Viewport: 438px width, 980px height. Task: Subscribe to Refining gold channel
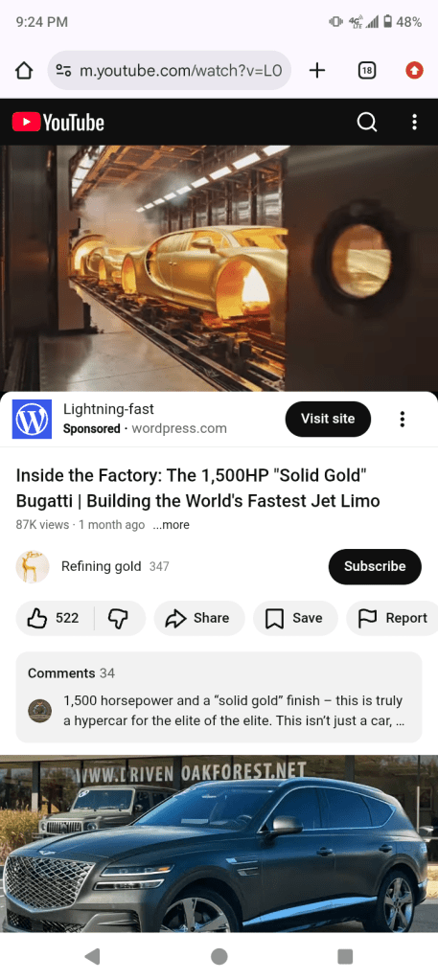[x=375, y=566]
